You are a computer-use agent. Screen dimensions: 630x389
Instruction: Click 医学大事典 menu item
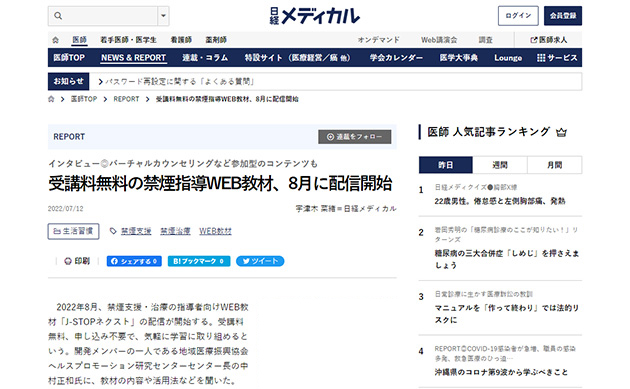coord(458,58)
